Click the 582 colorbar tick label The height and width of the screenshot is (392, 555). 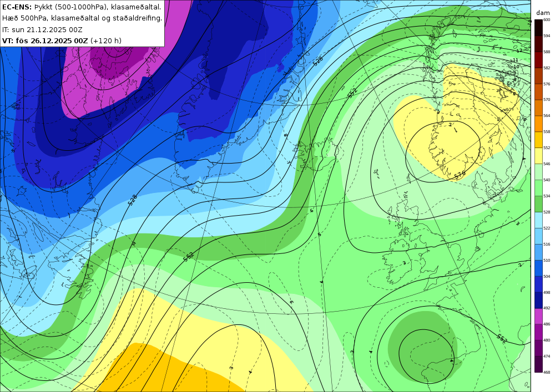pyautogui.click(x=547, y=68)
